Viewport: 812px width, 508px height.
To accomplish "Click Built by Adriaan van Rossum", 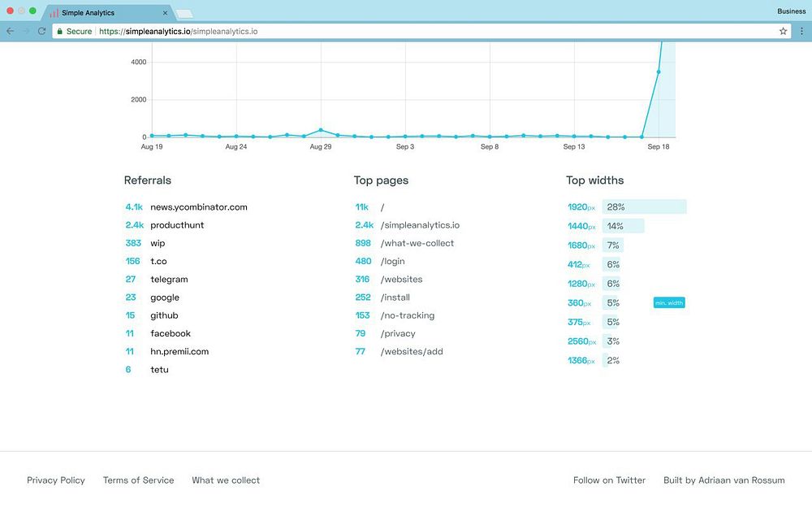I will click(x=724, y=480).
